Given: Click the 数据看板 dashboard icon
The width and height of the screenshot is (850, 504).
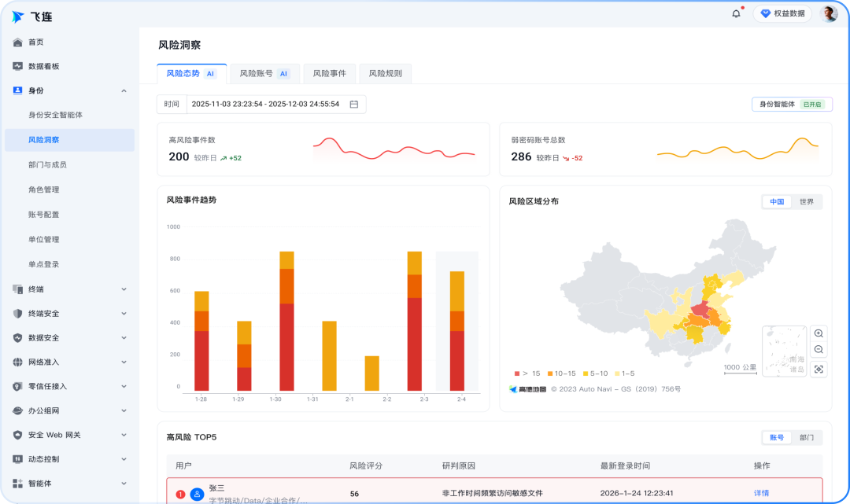Looking at the screenshot, I should (x=17, y=66).
